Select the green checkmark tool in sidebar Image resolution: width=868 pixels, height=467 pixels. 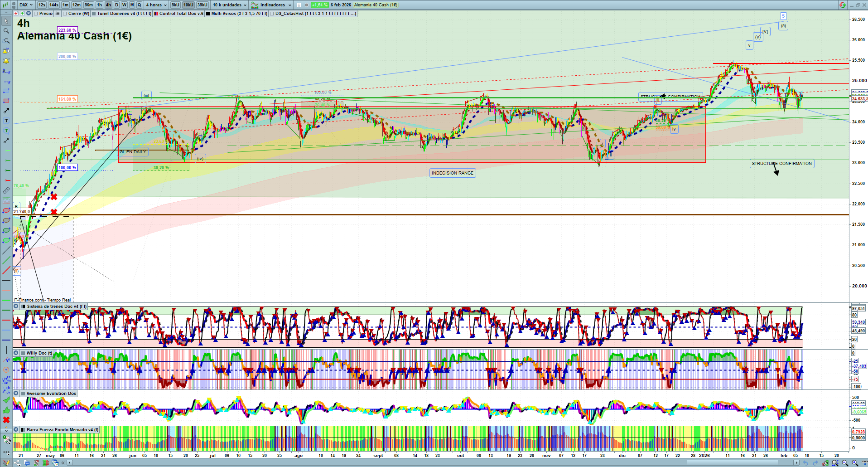tap(6, 400)
